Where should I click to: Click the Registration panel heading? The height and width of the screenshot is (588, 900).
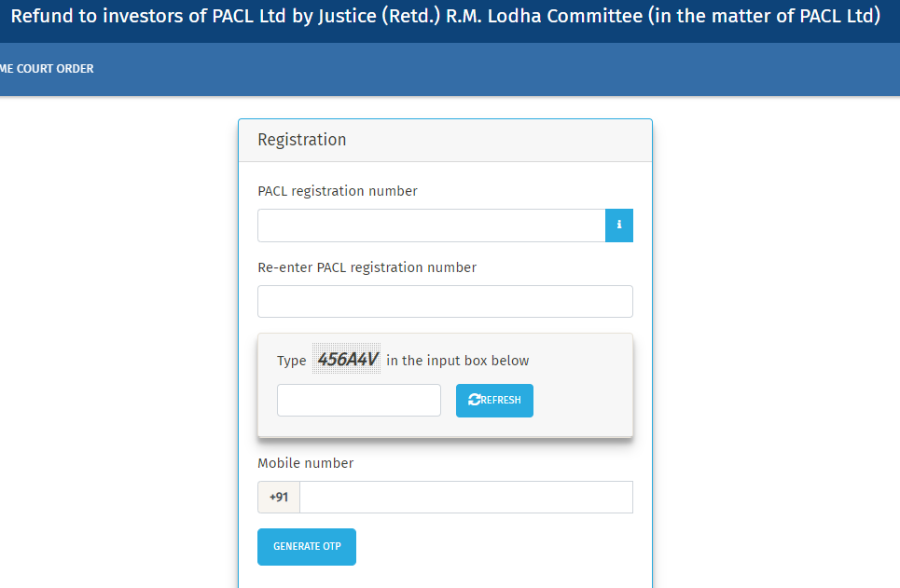[302, 140]
